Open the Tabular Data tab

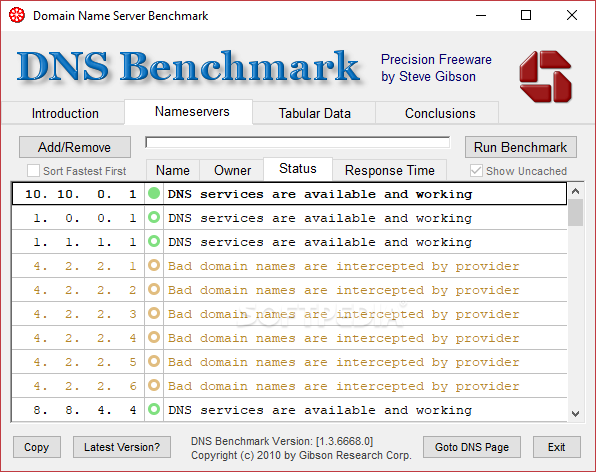pyautogui.click(x=314, y=113)
